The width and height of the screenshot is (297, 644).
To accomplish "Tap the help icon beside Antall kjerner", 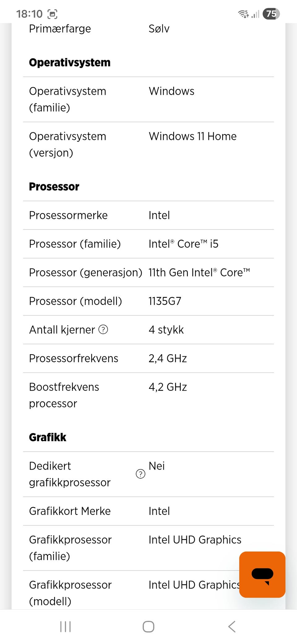I will click(x=103, y=329).
